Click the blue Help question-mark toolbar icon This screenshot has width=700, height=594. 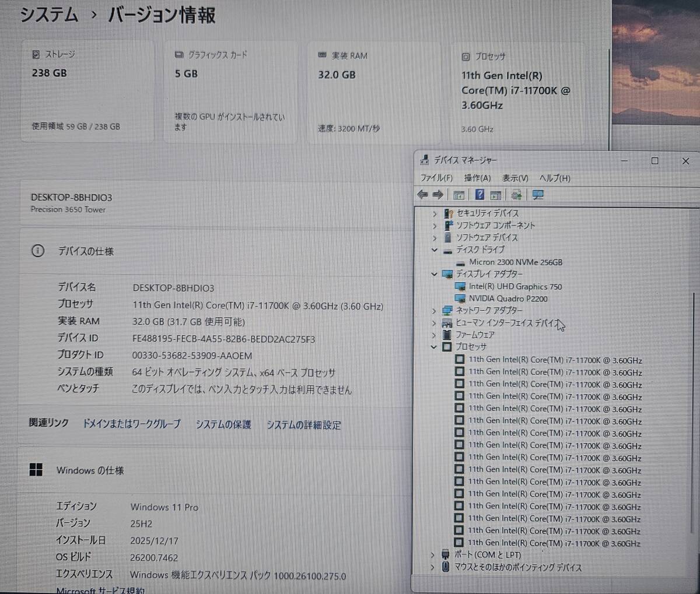tap(480, 195)
